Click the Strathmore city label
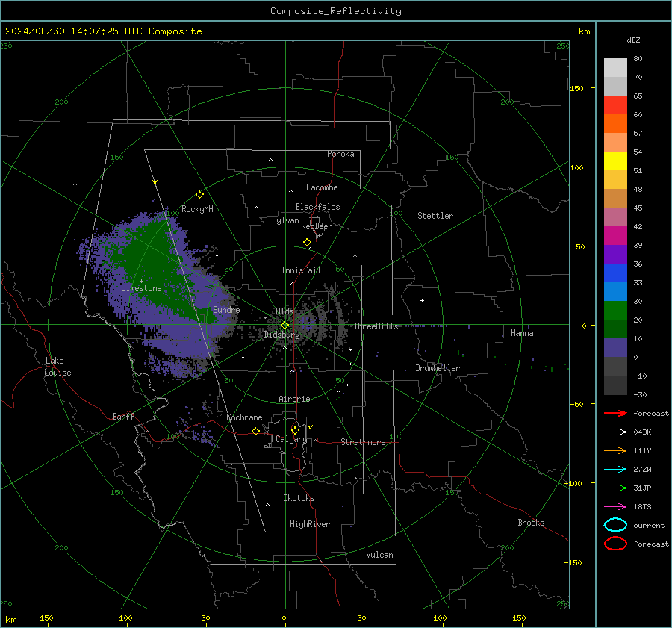 pyautogui.click(x=363, y=442)
